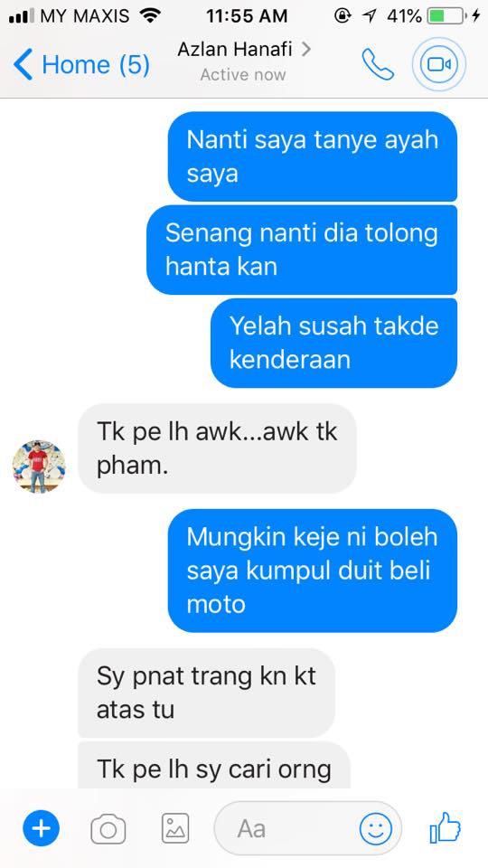
Task: Open the camera from the message bar
Action: [108, 829]
